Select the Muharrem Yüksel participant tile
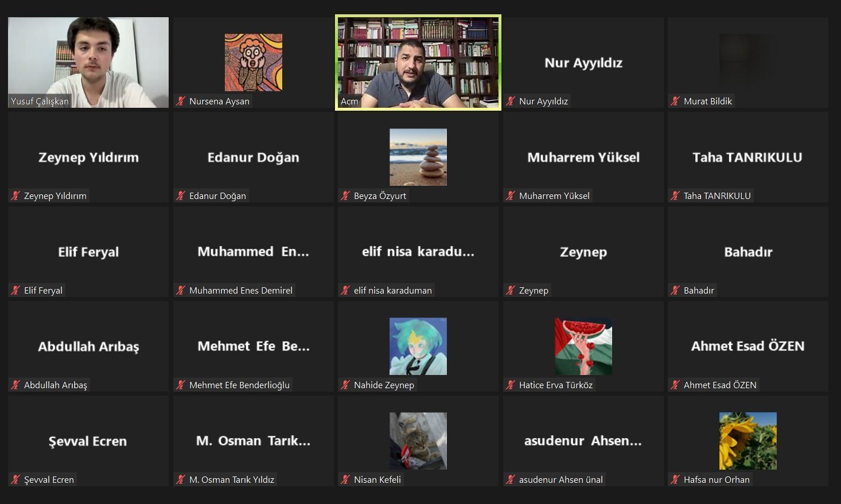The image size is (841, 504). 583,157
